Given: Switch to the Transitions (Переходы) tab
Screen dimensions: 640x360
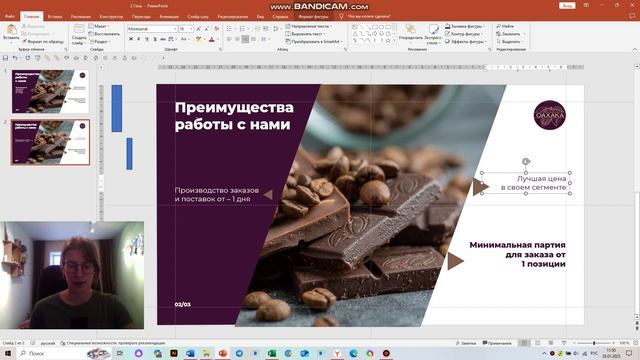Looking at the screenshot, I should (x=141, y=17).
